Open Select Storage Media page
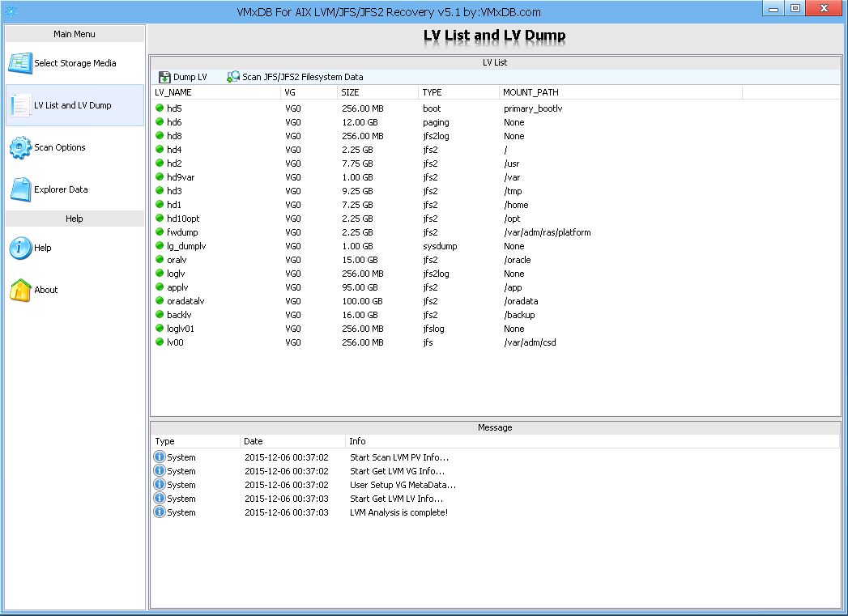848x616 pixels. [75, 63]
